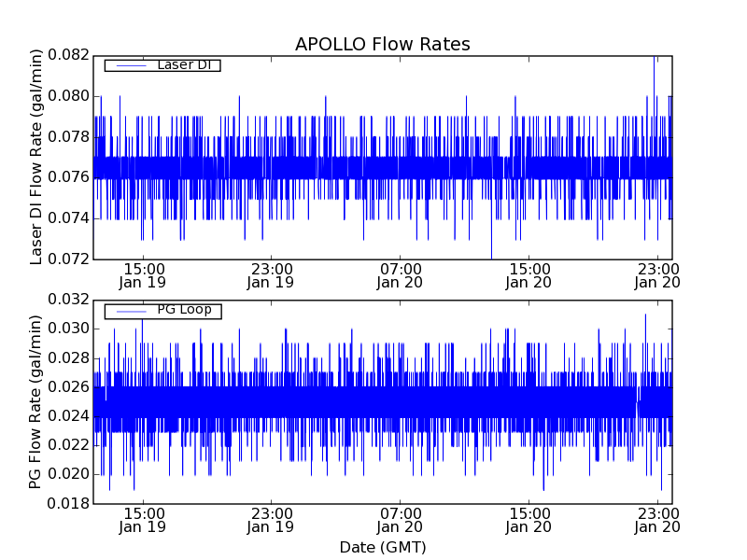Image resolution: width=747 pixels, height=560 pixels.
Task: Click 15:00 Jan 20 tick under bottom plot
Action: pyautogui.click(x=529, y=520)
